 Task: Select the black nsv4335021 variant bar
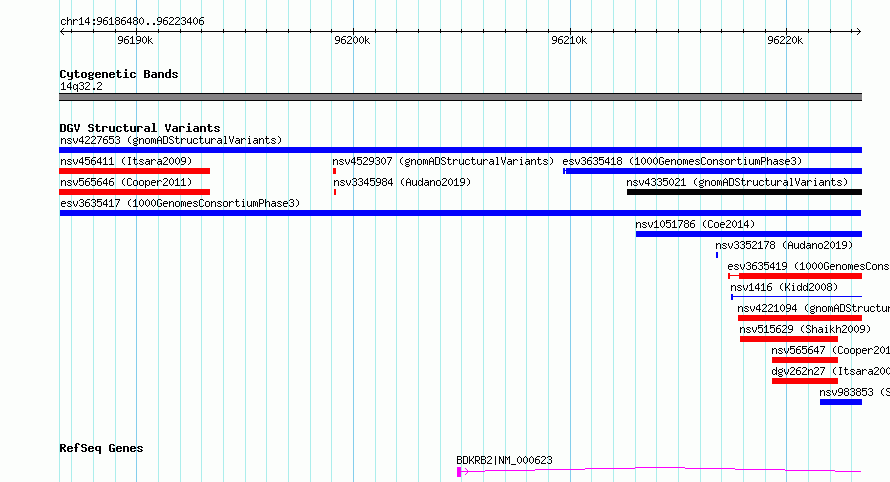[744, 192]
